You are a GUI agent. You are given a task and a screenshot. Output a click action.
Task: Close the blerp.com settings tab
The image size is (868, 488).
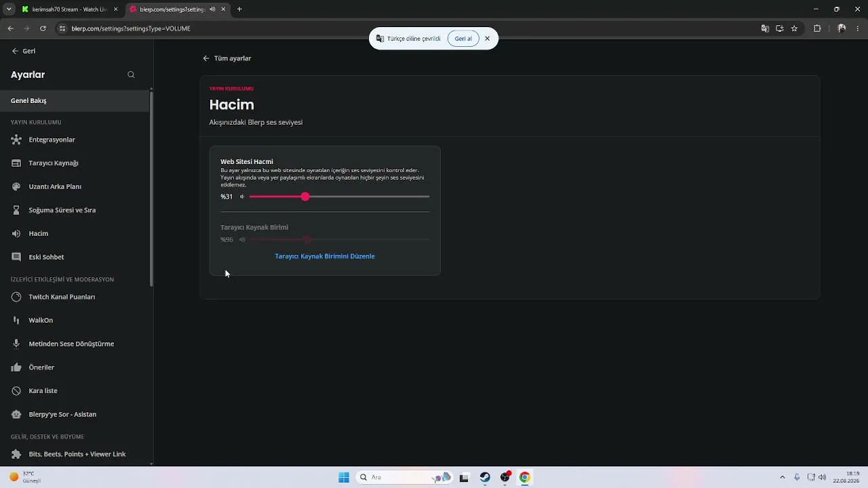223,9
